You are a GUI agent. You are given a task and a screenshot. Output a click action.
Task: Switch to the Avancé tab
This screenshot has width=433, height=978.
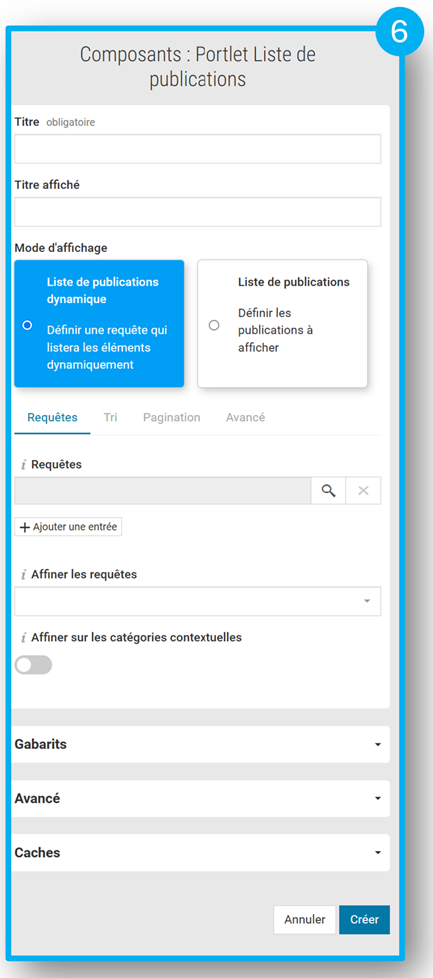[245, 417]
